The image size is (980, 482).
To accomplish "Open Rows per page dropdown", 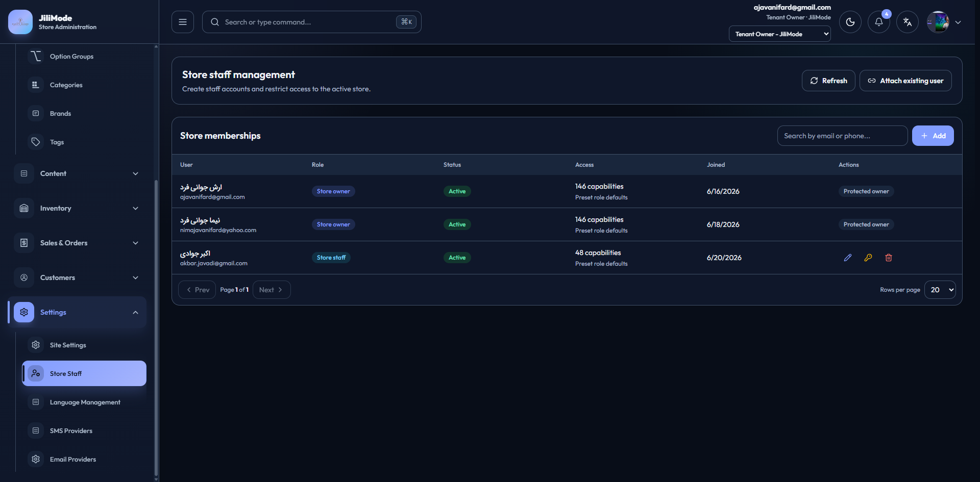I will point(940,290).
